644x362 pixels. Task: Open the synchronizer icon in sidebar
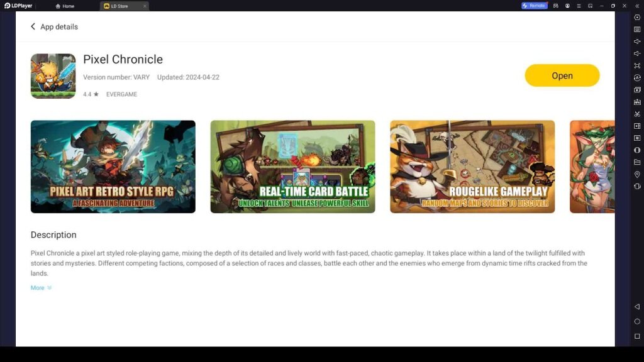[x=637, y=138]
